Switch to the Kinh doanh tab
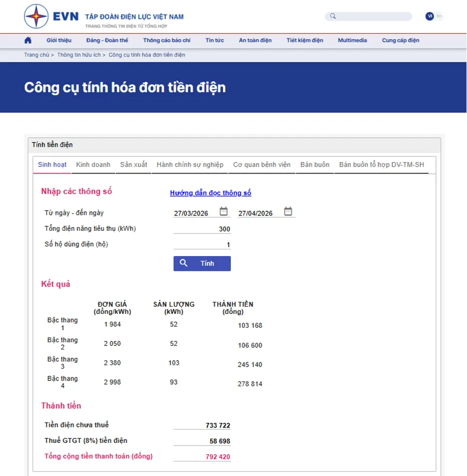Image resolution: width=467 pixels, height=476 pixels. pos(93,164)
